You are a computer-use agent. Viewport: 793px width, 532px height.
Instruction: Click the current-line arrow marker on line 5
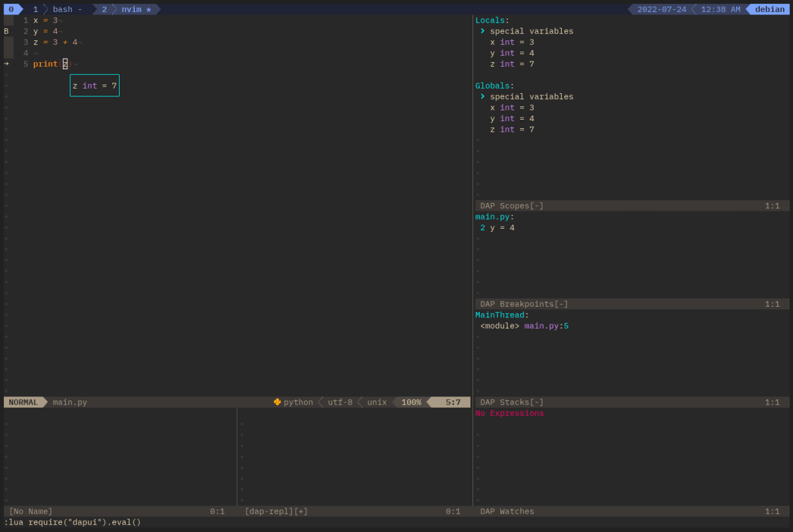tap(7, 64)
